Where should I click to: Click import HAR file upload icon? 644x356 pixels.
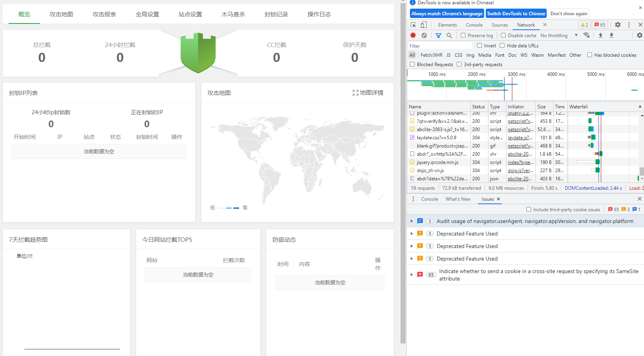tap(601, 35)
